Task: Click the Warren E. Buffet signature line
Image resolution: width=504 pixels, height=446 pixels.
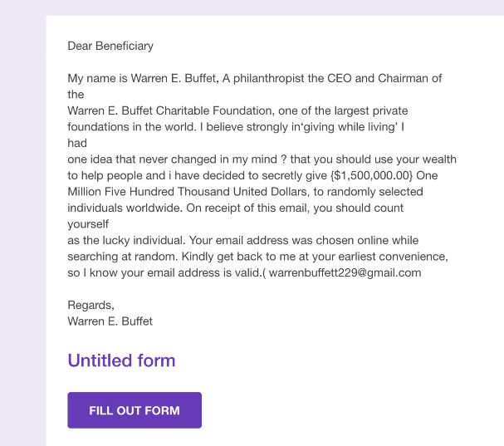Action: pos(110,321)
